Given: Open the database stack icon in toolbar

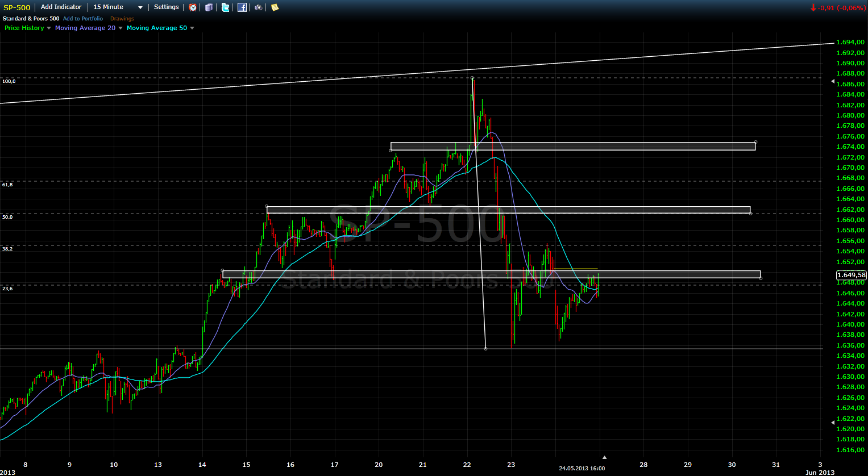Looking at the screenshot, I should pos(209,7).
